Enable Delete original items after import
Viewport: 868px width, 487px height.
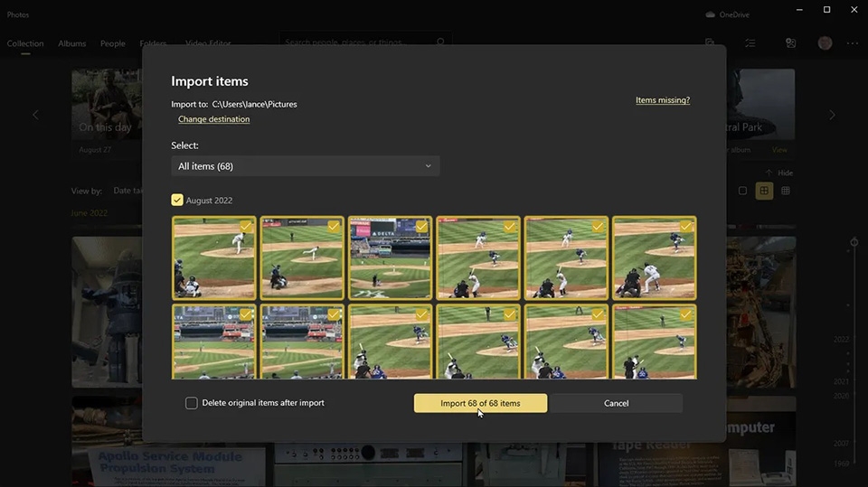192,403
